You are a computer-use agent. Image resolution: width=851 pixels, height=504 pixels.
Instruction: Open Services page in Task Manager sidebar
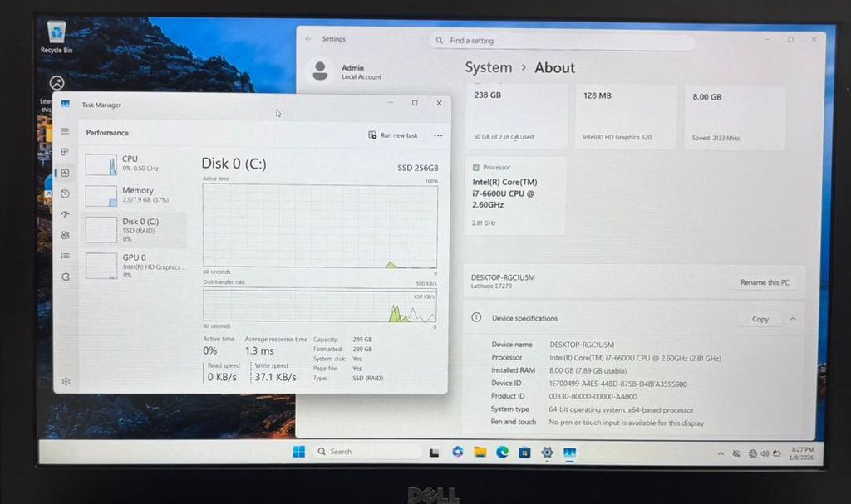65,276
